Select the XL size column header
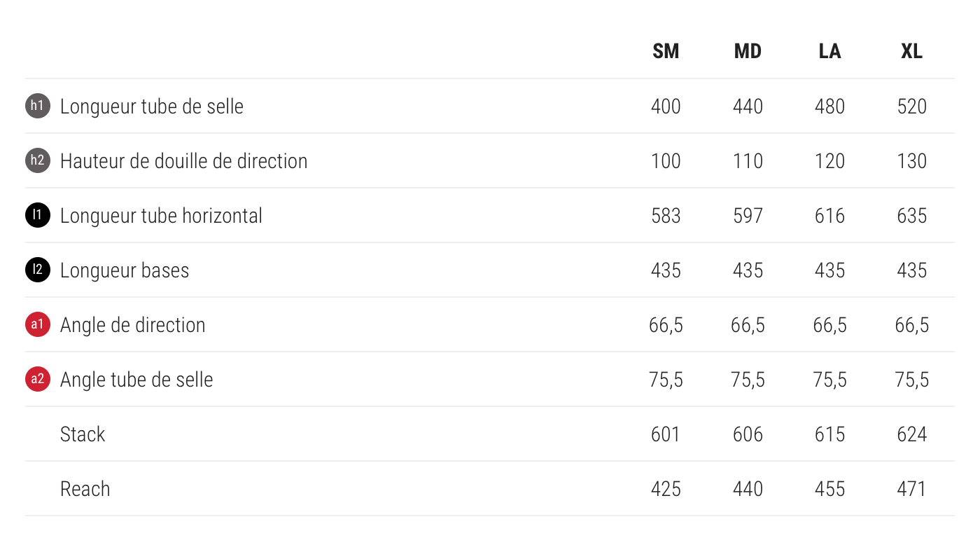 click(x=911, y=52)
